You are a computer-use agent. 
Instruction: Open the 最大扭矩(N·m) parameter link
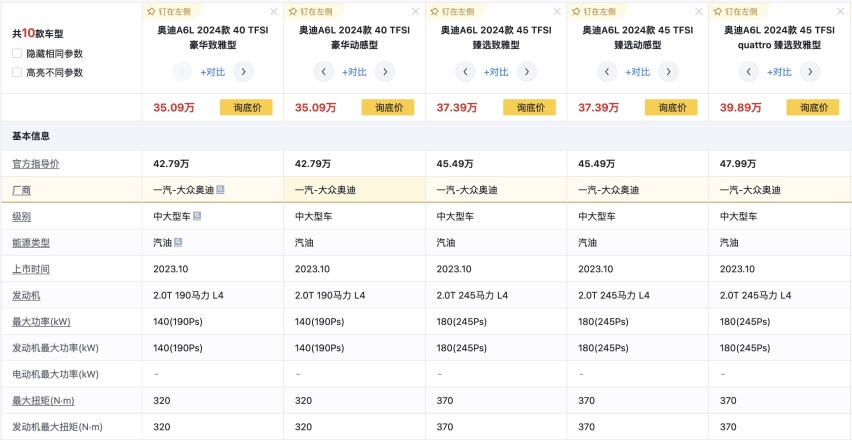tap(43, 401)
